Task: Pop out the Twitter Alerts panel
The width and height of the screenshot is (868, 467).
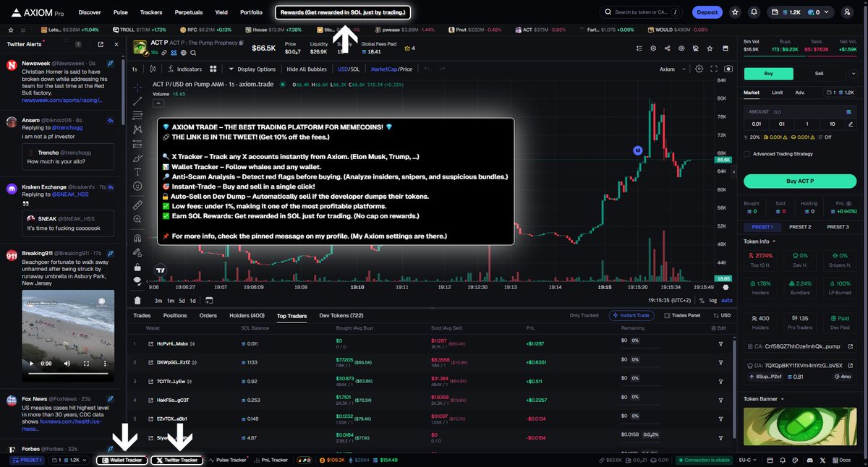Action: [x=100, y=44]
